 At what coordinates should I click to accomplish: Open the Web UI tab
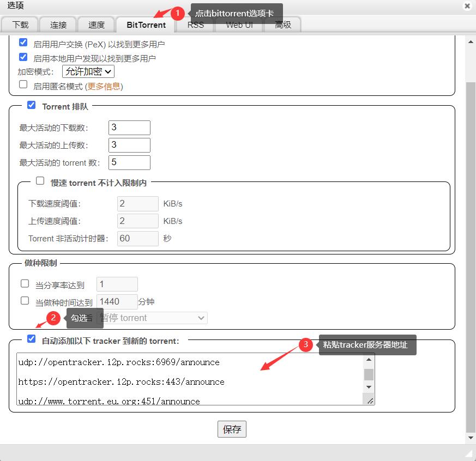point(238,25)
